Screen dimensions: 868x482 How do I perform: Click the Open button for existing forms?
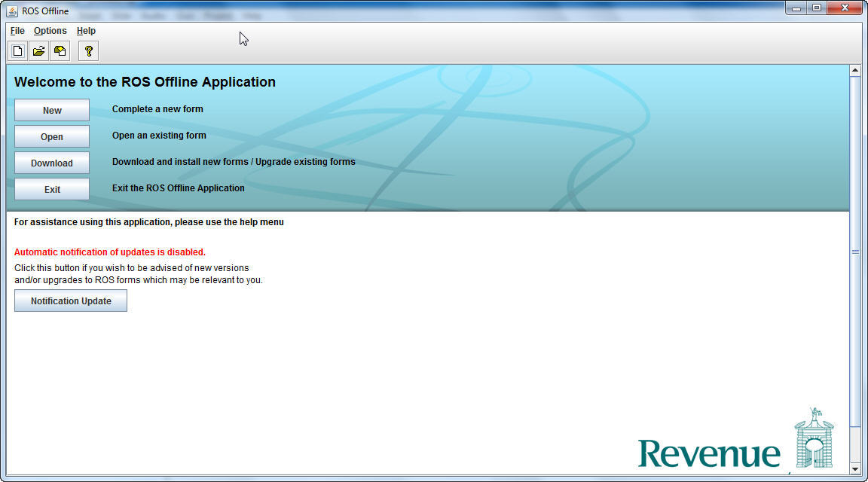tap(52, 136)
